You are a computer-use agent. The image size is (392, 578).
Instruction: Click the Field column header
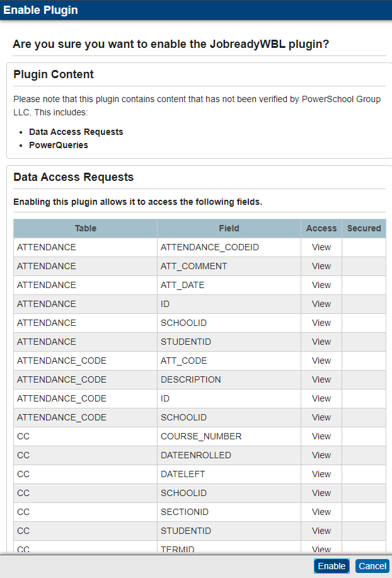pyautogui.click(x=229, y=229)
